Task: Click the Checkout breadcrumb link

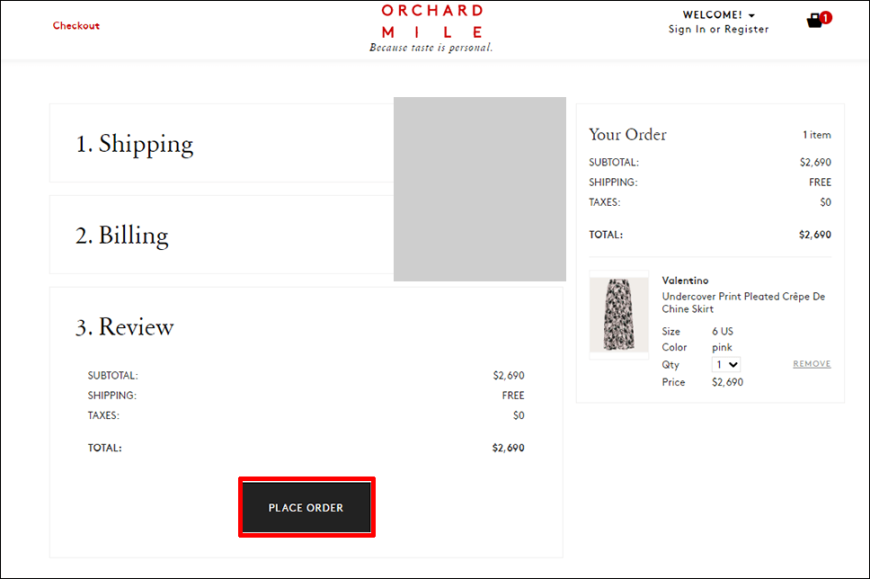Action: pyautogui.click(x=76, y=26)
